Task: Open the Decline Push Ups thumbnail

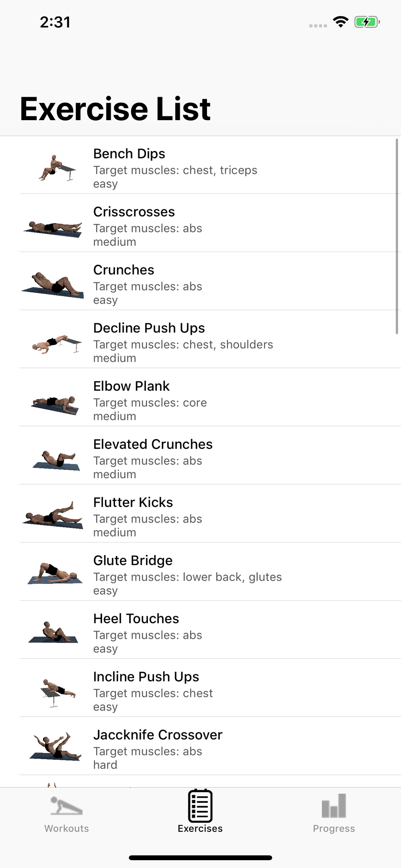Action: [57, 344]
